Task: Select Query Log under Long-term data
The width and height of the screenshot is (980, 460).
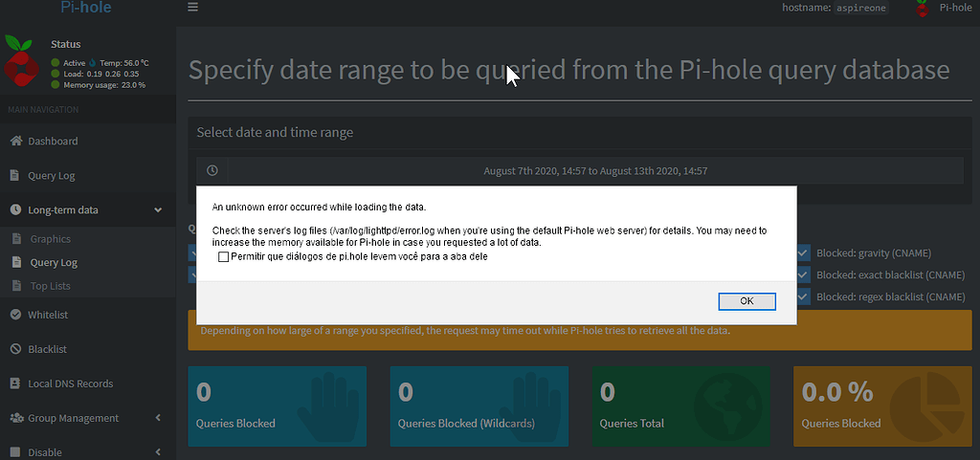Action: 54,262
